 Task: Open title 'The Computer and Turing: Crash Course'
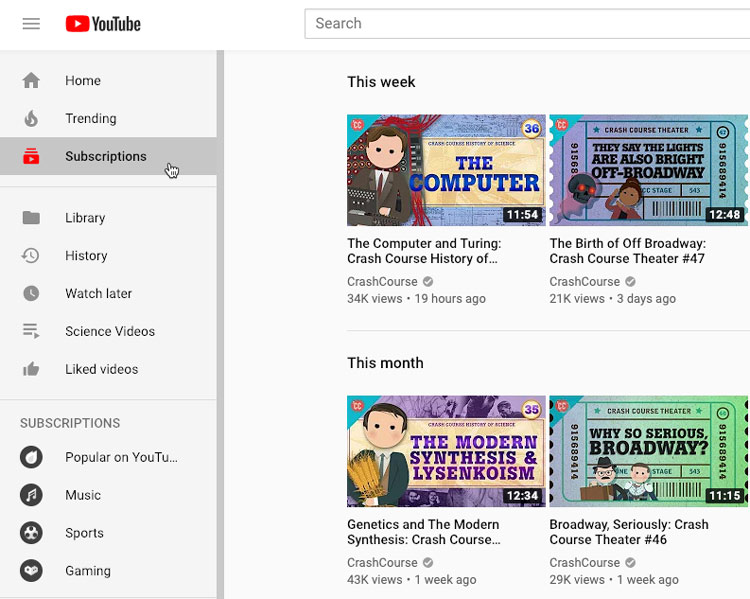tap(424, 251)
